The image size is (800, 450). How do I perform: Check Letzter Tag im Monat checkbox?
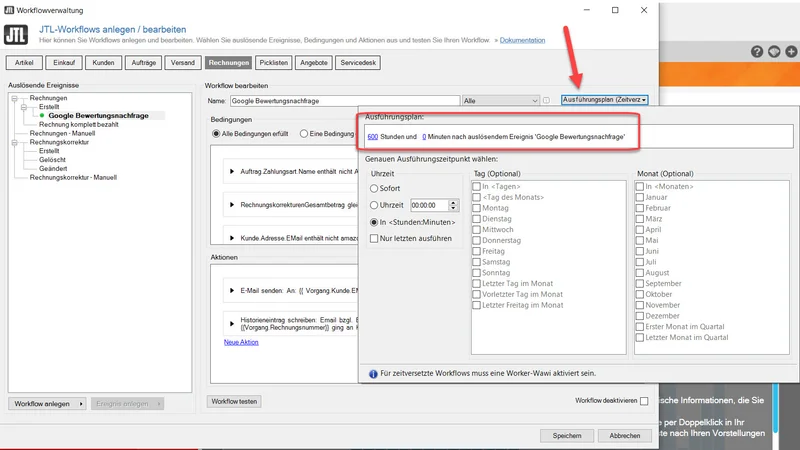[x=477, y=284]
